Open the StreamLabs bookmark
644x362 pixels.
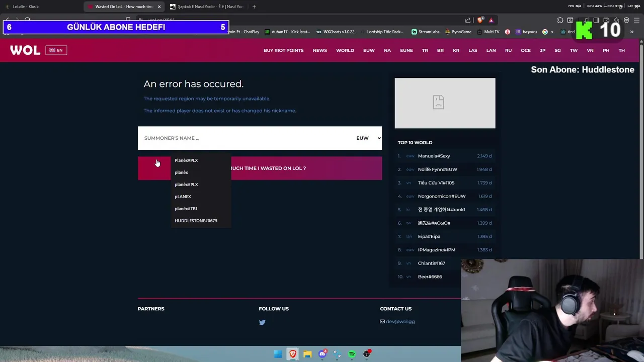[425, 32]
